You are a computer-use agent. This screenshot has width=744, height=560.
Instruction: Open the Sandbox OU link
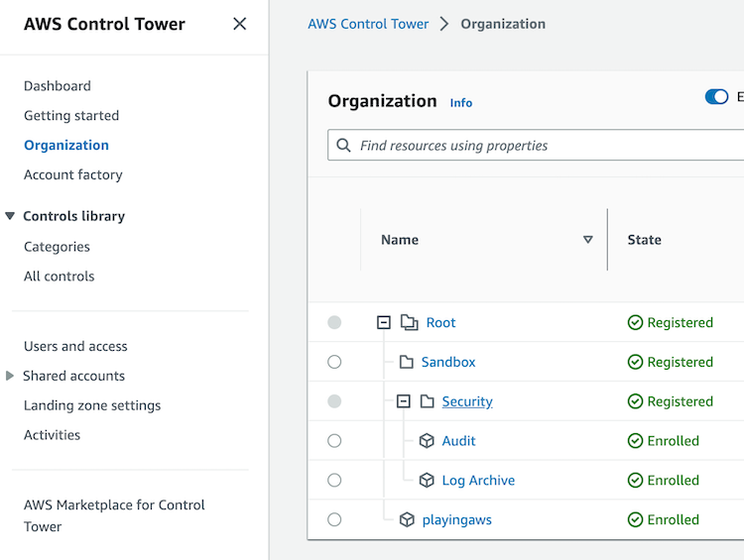tap(448, 362)
